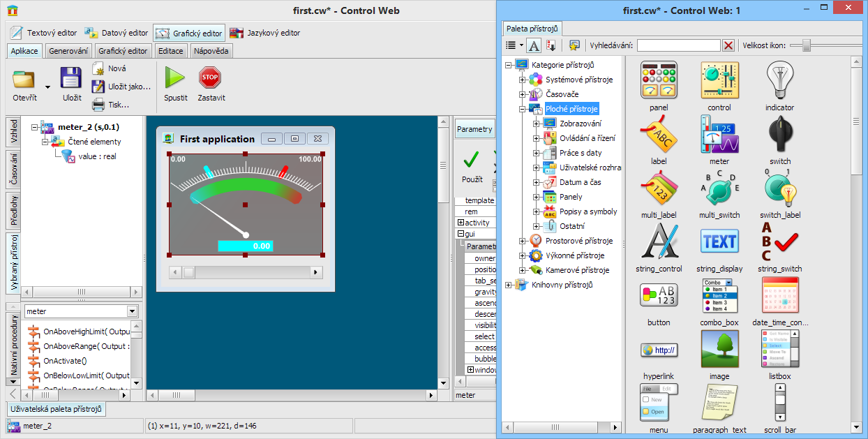Choose the combo_box instrument icon

click(x=719, y=295)
